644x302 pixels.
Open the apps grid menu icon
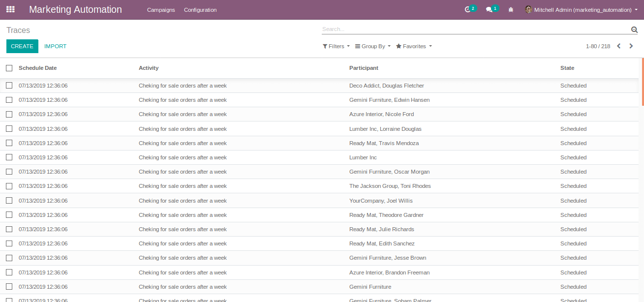10,9
